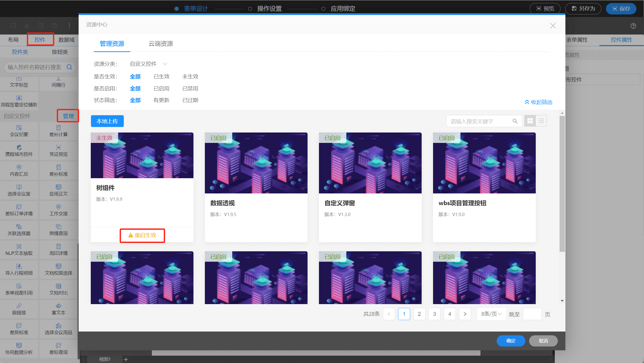Click the 差旅标准 control icon
The height and width of the screenshot is (363, 644).
19,326
